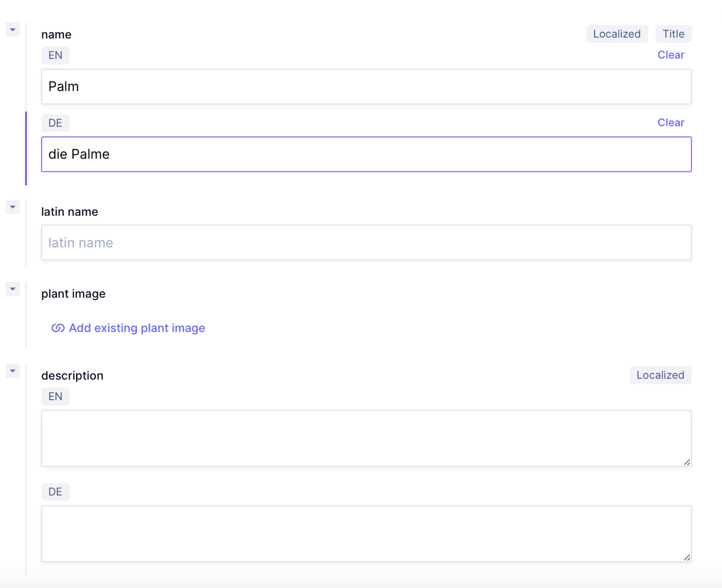Collapse the description field arrow
The width and height of the screenshot is (722, 588).
pyautogui.click(x=13, y=371)
